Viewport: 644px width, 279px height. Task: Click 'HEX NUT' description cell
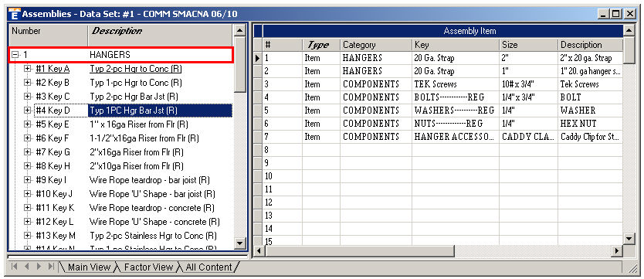590,124
